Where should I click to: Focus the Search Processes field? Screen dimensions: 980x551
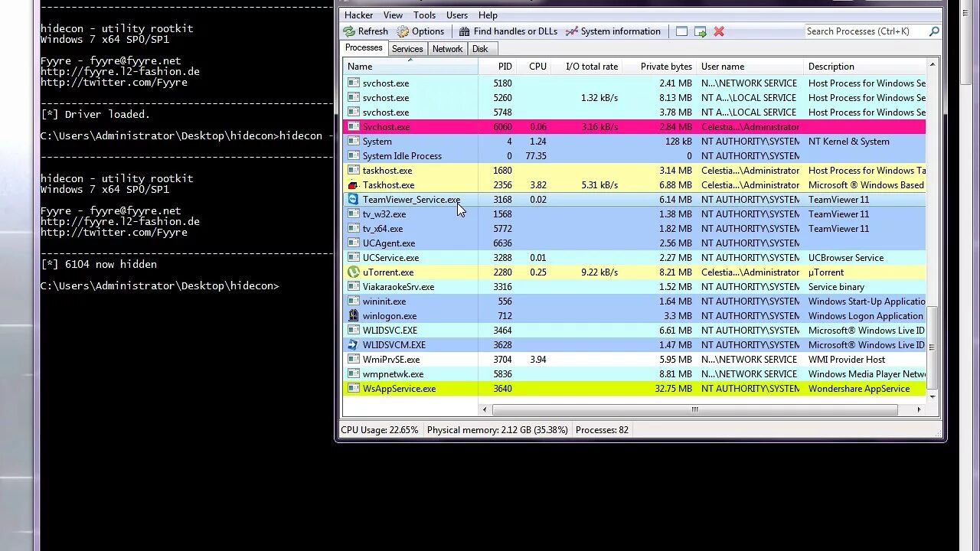(866, 31)
